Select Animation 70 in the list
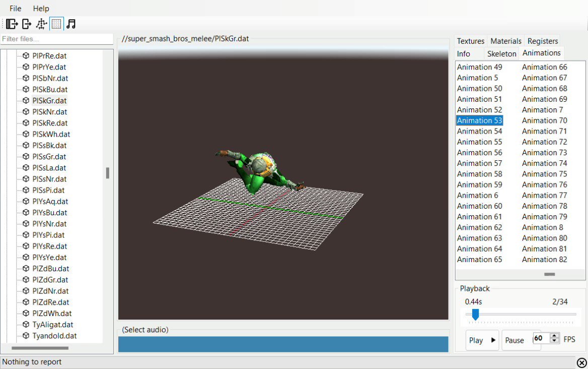Screen dimensions: 588x369 click(545, 120)
